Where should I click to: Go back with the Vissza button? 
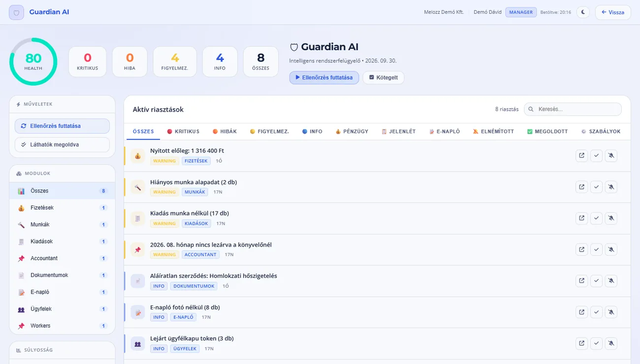(x=613, y=12)
